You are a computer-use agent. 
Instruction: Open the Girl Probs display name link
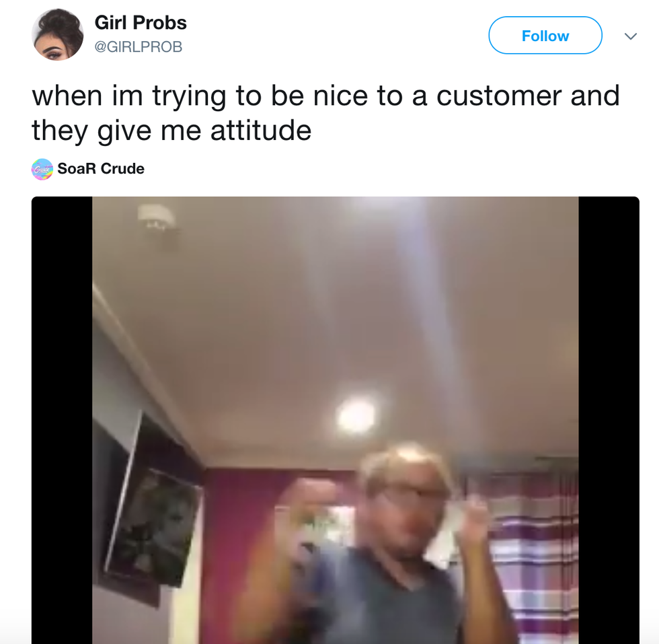[141, 22]
